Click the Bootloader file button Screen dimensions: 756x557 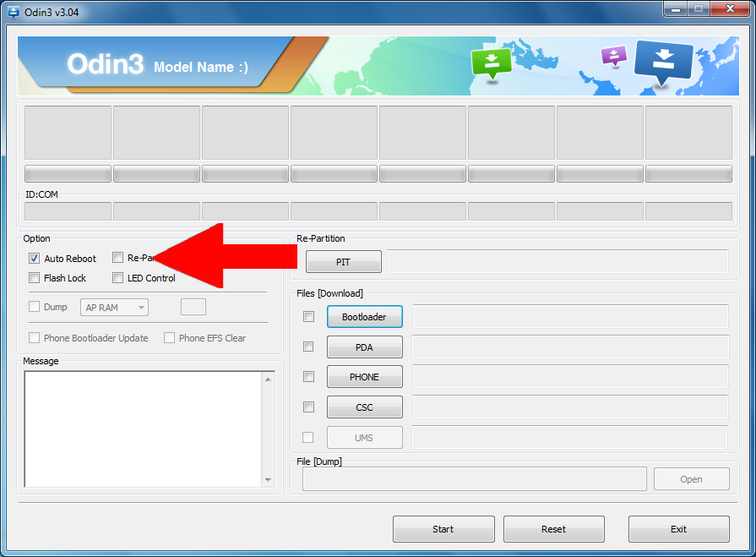point(365,316)
